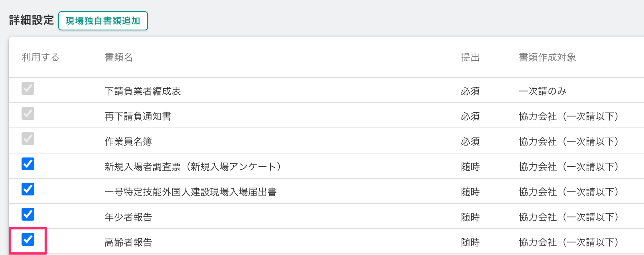Image resolution: width=644 pixels, height=255 pixels.
Task: Click the greyed 下請負業者編成表 checkbox
Action: [x=28, y=88]
